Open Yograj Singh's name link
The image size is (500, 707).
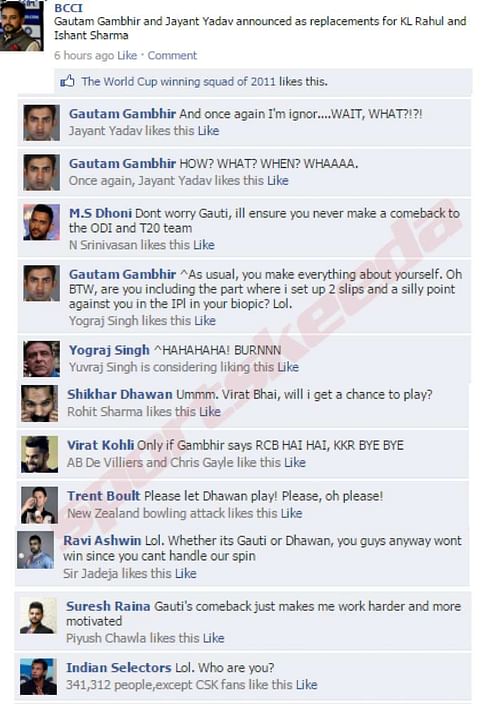click(109, 350)
